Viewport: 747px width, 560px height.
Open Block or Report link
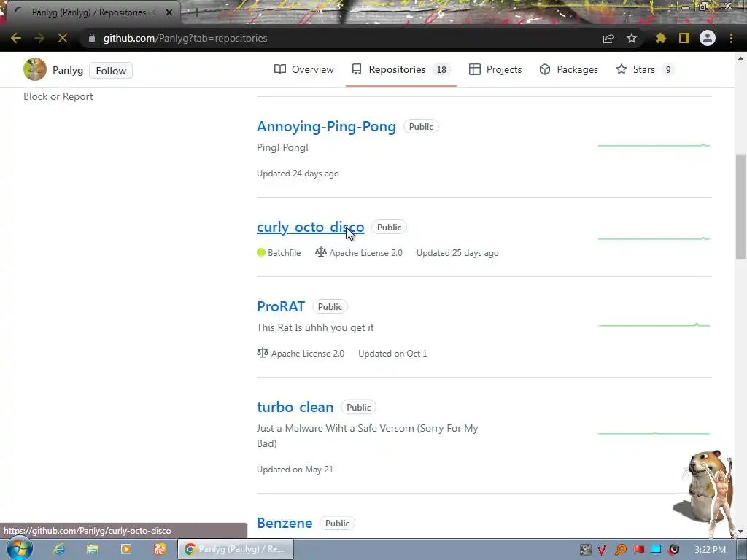58,97
